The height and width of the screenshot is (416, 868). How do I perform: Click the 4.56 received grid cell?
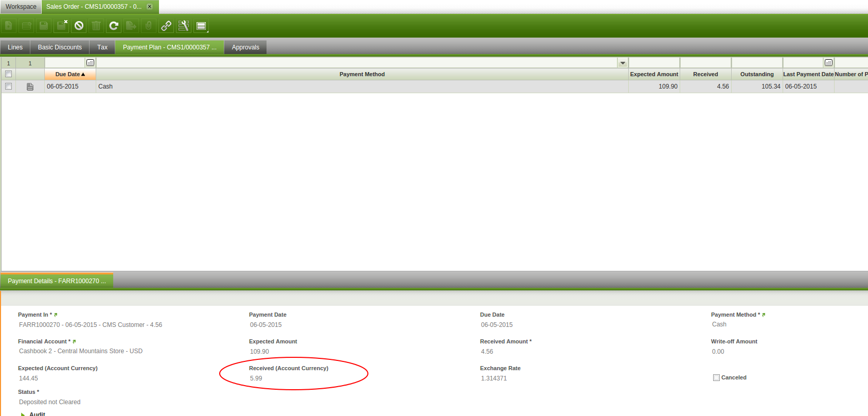click(x=705, y=86)
